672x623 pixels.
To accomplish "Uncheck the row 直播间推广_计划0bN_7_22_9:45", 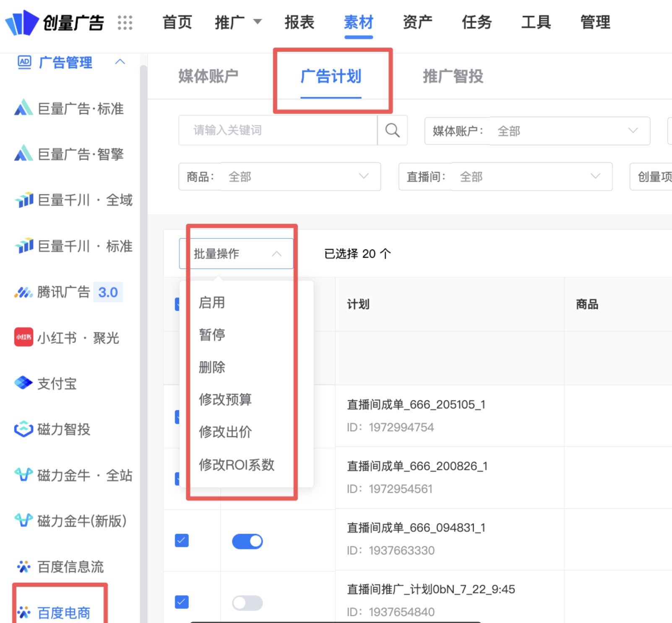I will (182, 602).
